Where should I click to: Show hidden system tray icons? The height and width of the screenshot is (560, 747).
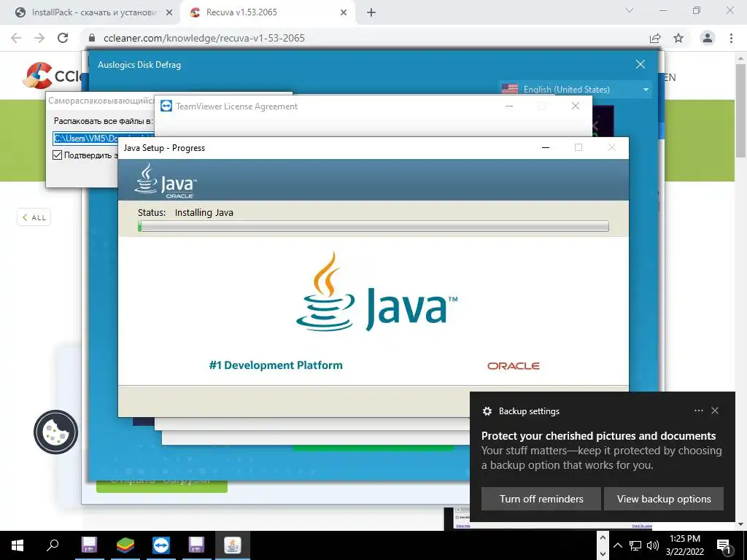click(x=617, y=545)
